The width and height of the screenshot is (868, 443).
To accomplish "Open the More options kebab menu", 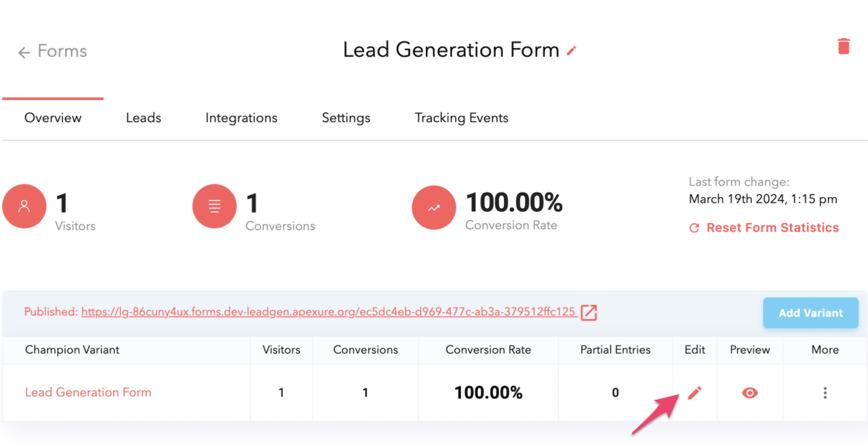I will (825, 392).
